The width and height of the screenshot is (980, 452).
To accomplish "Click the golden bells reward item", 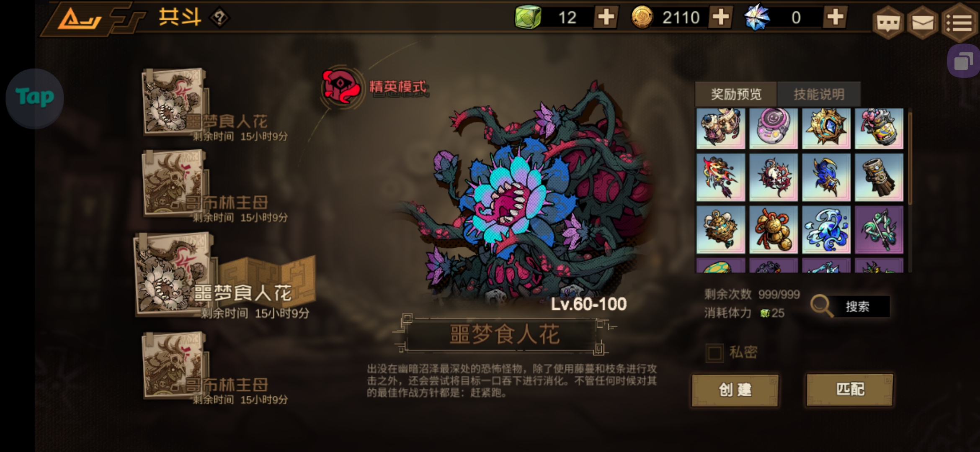I will pyautogui.click(x=773, y=230).
